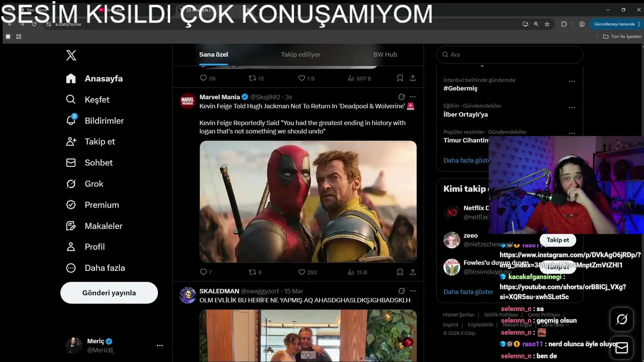Open the Premium page

(x=93, y=205)
